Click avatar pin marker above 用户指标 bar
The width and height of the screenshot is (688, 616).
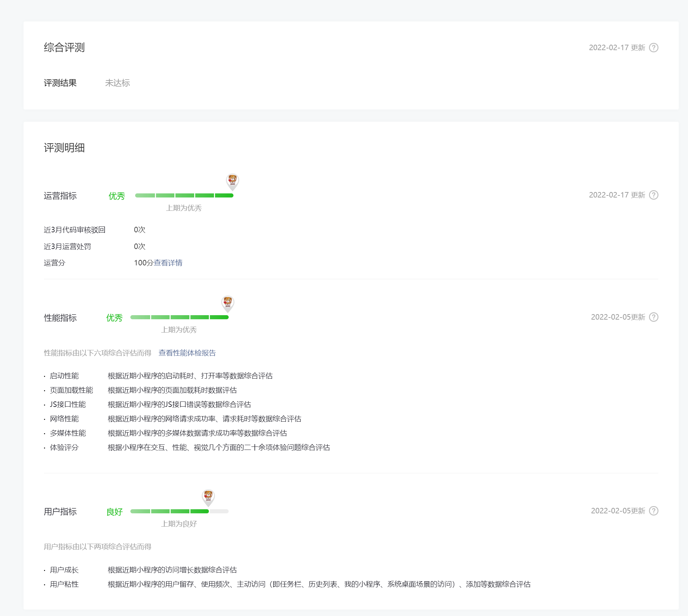[x=208, y=497]
